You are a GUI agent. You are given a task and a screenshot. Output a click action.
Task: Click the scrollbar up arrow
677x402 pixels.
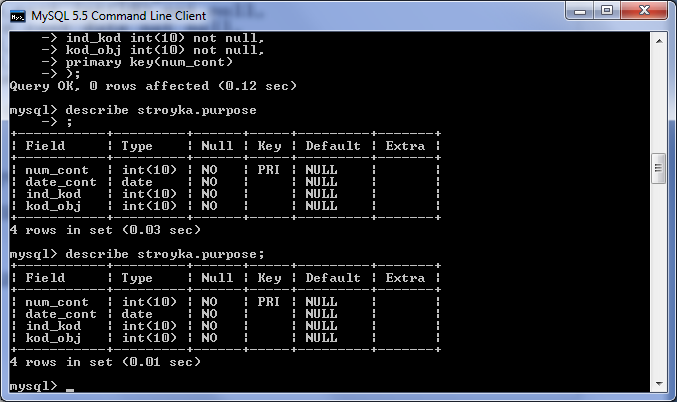[x=659, y=41]
